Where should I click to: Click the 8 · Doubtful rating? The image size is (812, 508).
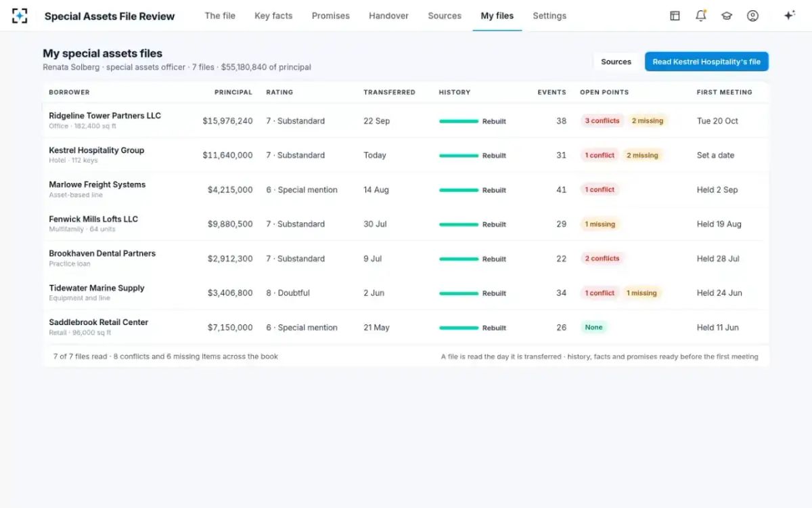coord(288,293)
